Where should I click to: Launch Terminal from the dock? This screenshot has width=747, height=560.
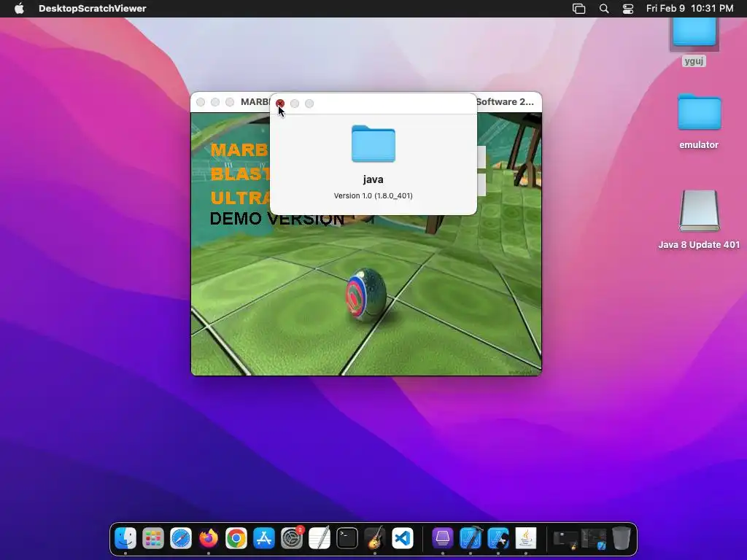[x=347, y=539]
